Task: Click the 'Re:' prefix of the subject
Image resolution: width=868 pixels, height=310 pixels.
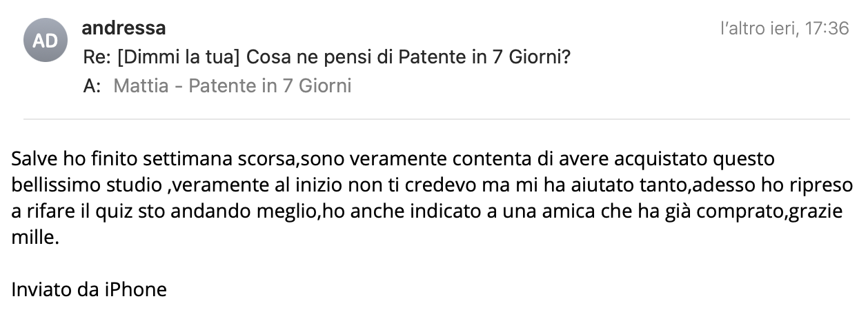Action: click(x=97, y=56)
